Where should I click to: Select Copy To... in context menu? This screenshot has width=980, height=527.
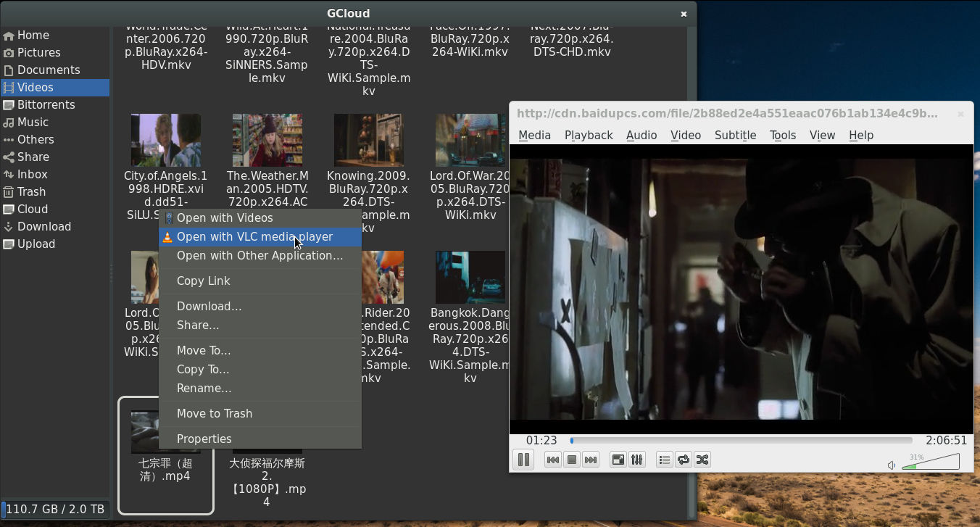[260, 369]
